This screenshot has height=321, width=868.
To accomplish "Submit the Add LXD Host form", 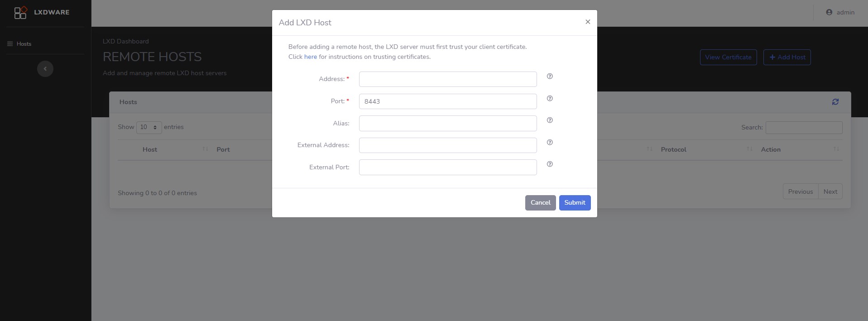I will [575, 203].
